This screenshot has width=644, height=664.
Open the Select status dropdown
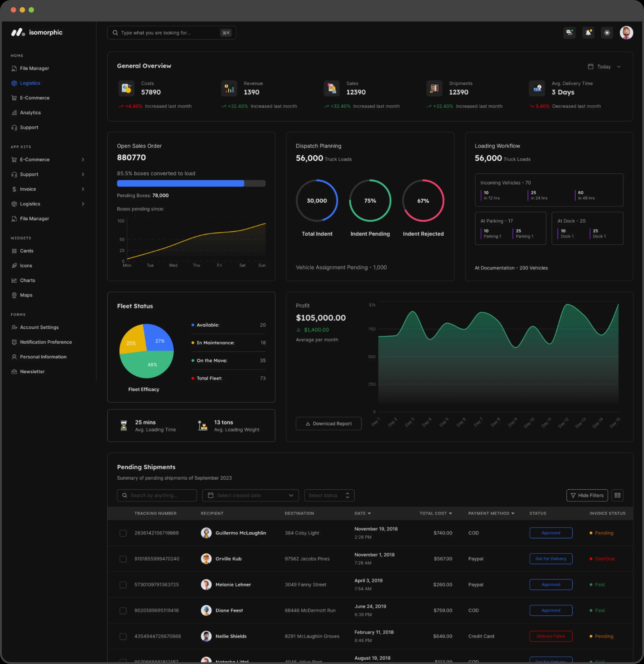(329, 495)
